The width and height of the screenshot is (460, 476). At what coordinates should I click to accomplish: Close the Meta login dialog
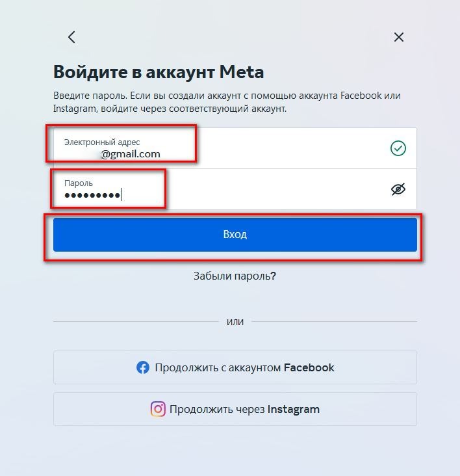(x=399, y=37)
